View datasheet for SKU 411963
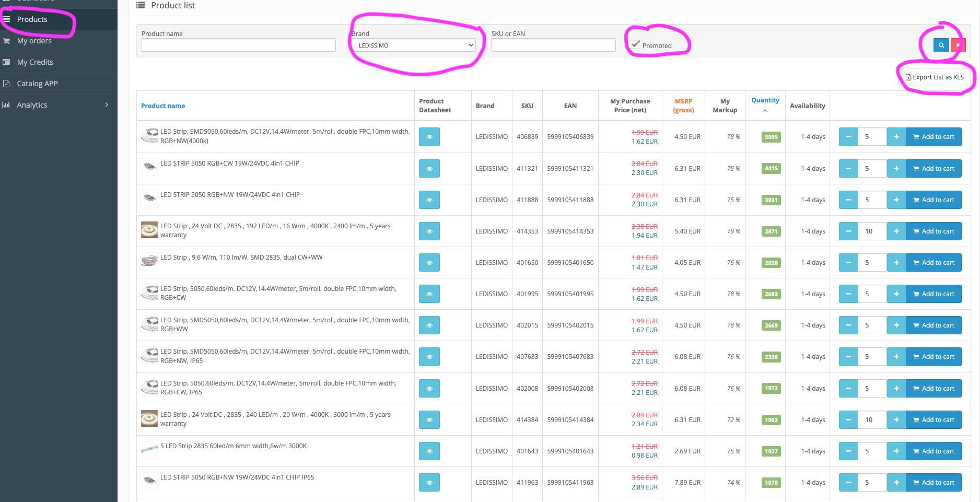 click(x=429, y=483)
